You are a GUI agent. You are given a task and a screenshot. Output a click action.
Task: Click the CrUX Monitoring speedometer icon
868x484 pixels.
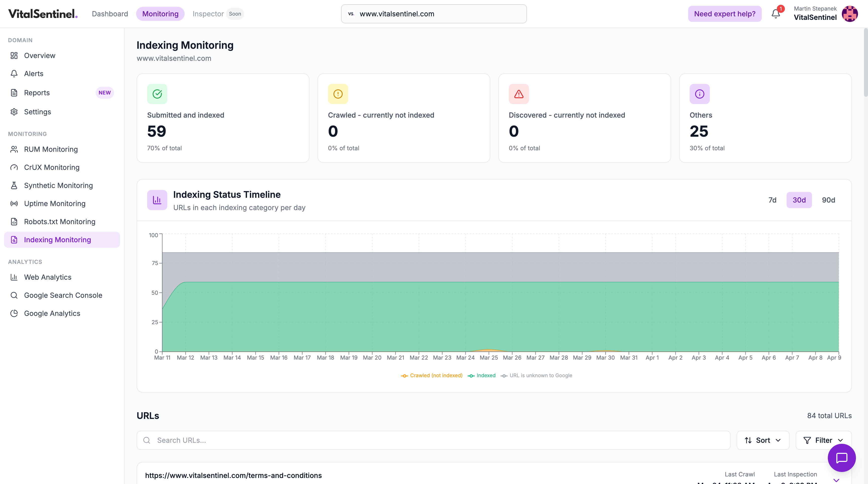tap(14, 167)
